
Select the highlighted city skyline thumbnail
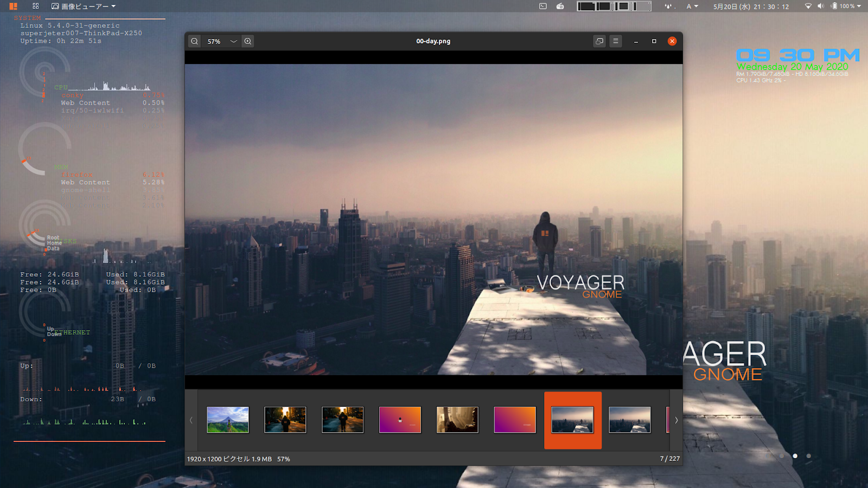pos(572,420)
